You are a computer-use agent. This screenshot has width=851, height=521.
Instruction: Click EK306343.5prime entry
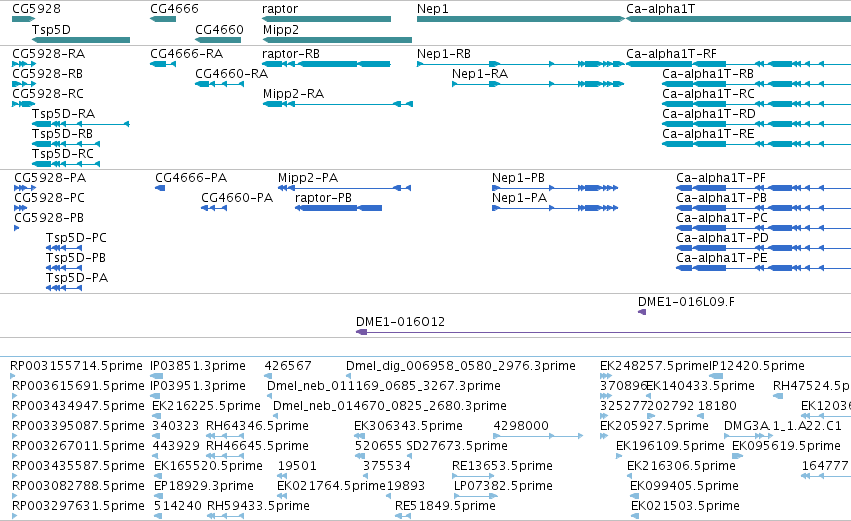[408, 426]
